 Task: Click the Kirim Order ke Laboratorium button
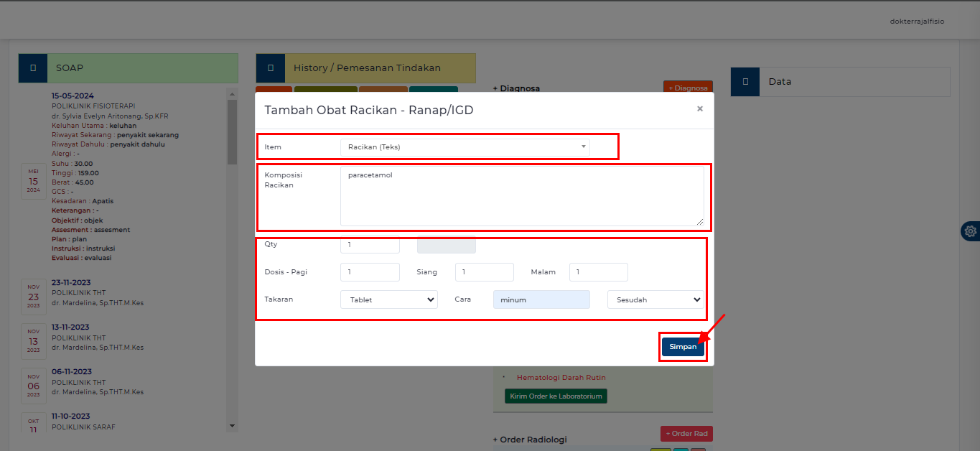(556, 396)
